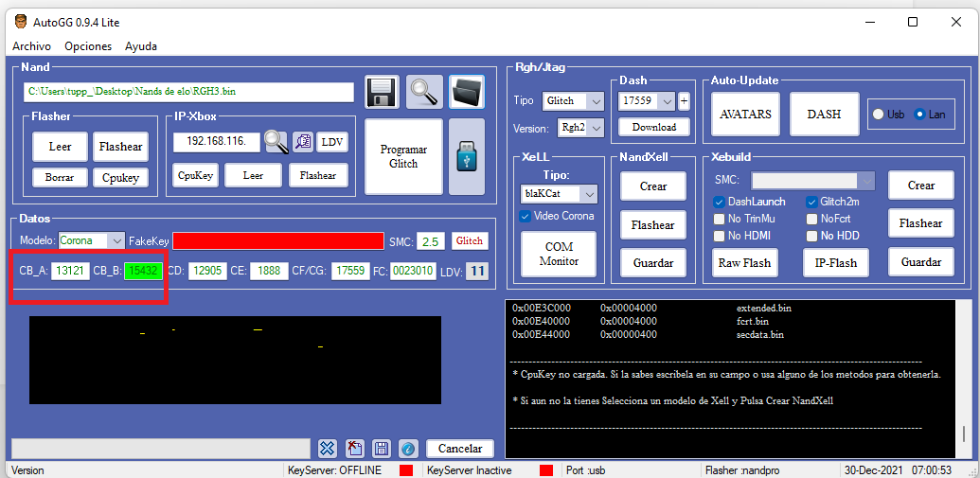
Task: Click the empty field left of Cancelar
Action: [161, 448]
